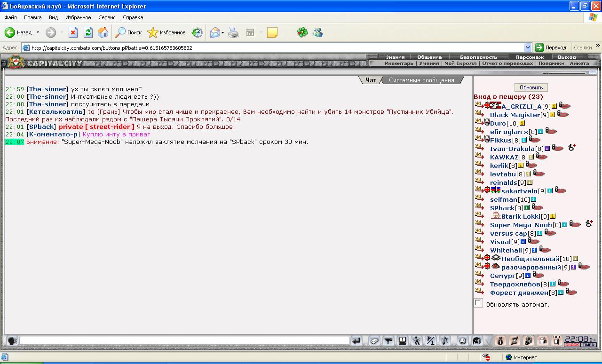This screenshot has width=602, height=364.
Task: Select the Чат tab
Action: point(371,80)
